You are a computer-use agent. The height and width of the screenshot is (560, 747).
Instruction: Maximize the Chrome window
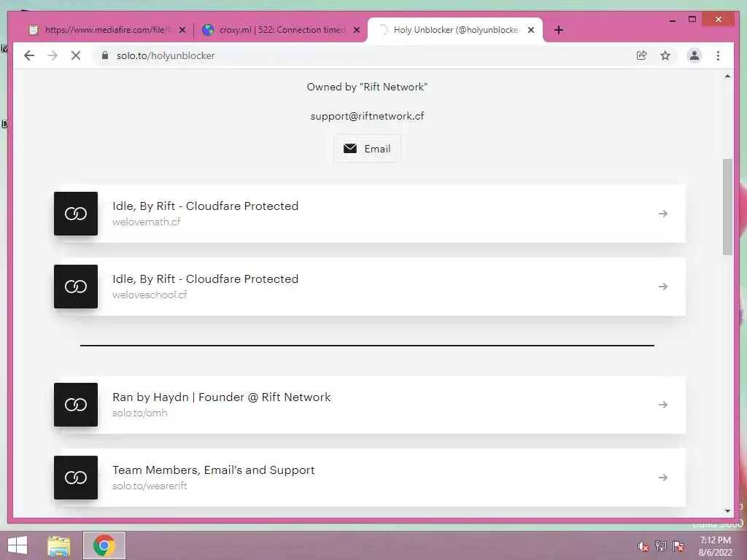[692, 20]
